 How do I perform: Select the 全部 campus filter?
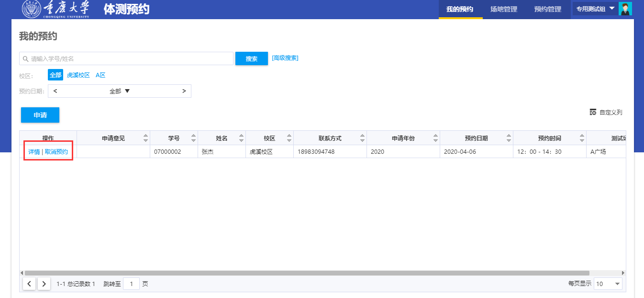click(56, 75)
